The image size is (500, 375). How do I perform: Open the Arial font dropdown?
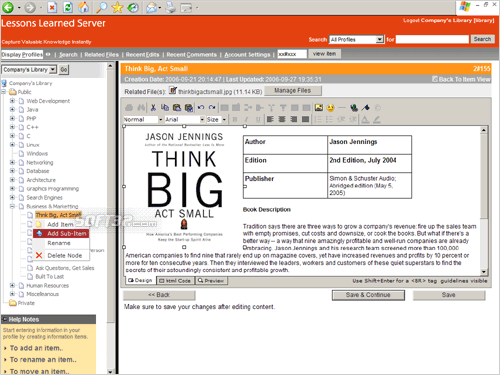coord(202,119)
